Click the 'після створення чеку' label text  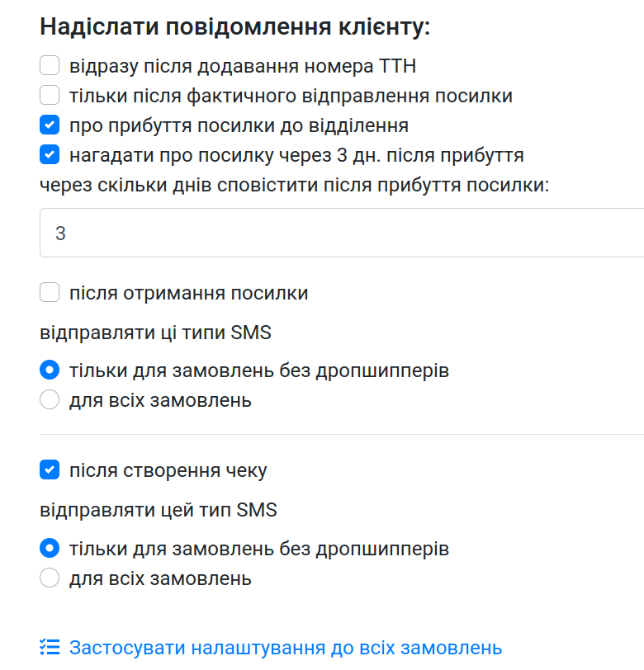[168, 471]
